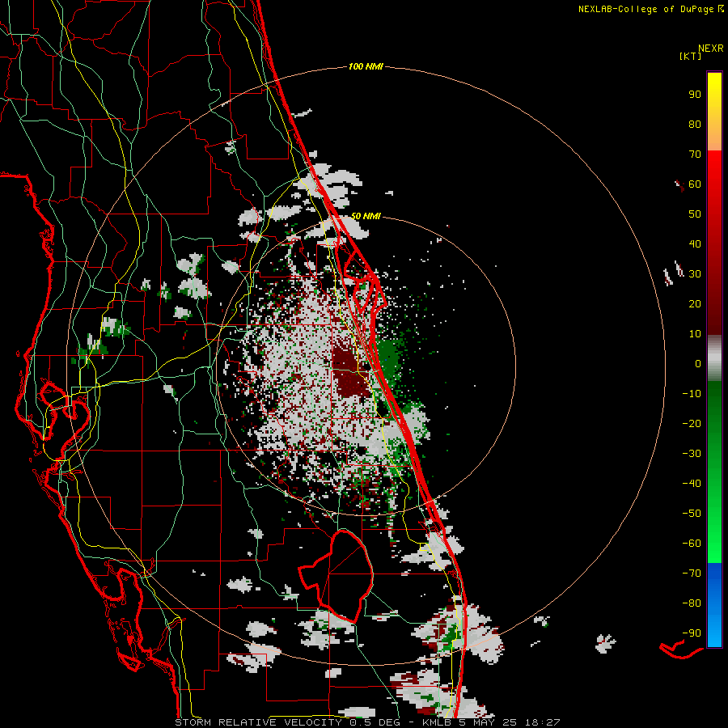Image resolution: width=728 pixels, height=728 pixels.
Task: Click the positive 30 scale value
Action: click(695, 274)
